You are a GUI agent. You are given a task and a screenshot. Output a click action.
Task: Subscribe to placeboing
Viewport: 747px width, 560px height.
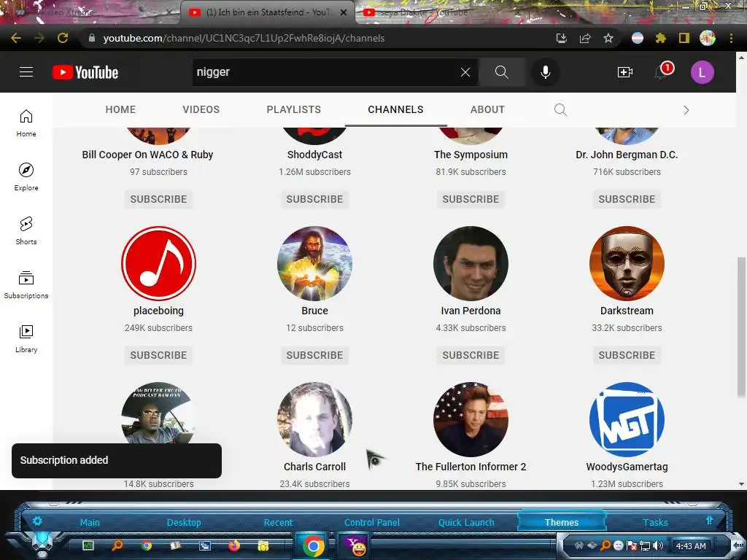point(158,355)
